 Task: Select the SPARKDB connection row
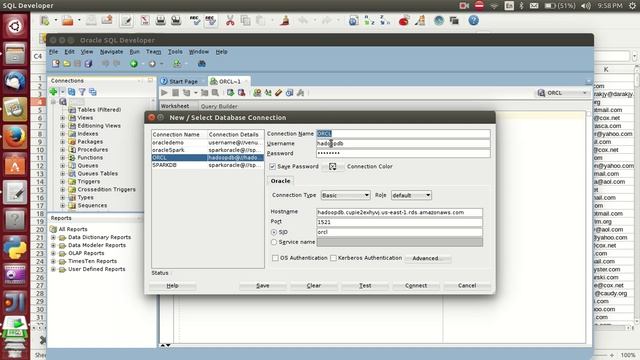click(x=207, y=165)
